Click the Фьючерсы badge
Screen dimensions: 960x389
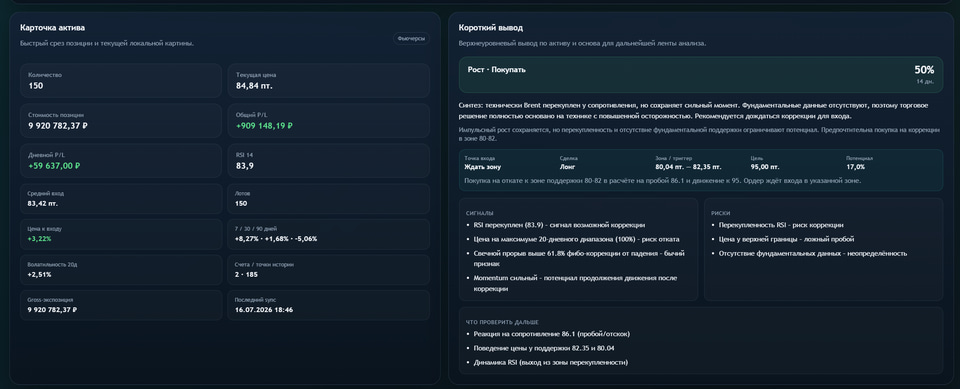(x=411, y=39)
